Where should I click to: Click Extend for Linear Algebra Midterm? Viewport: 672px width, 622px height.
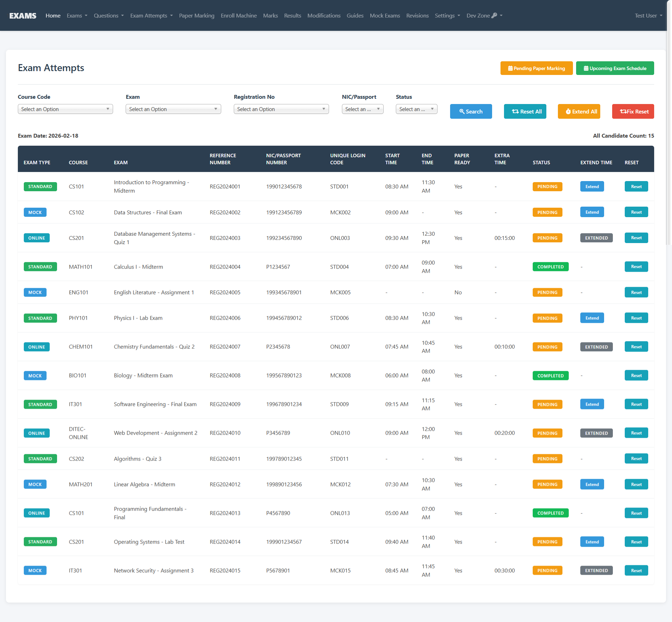point(592,484)
